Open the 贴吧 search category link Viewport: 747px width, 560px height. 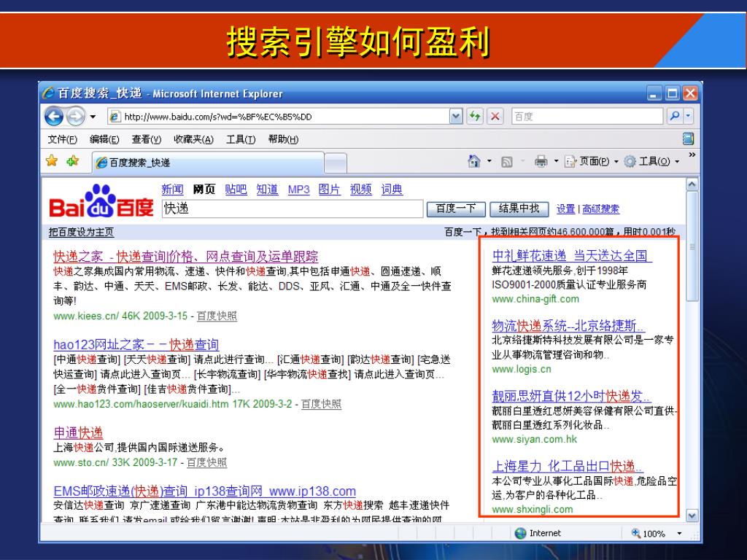click(236, 190)
